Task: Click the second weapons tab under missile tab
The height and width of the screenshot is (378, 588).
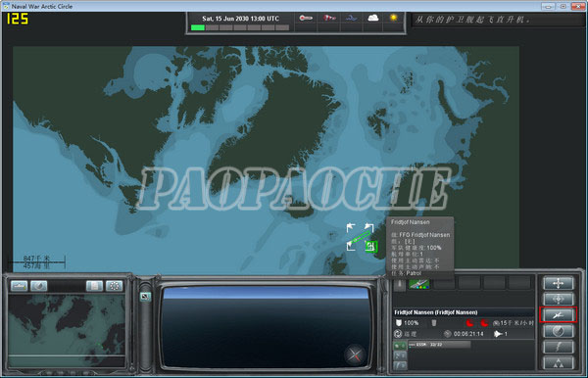Action: pyautogui.click(x=400, y=355)
